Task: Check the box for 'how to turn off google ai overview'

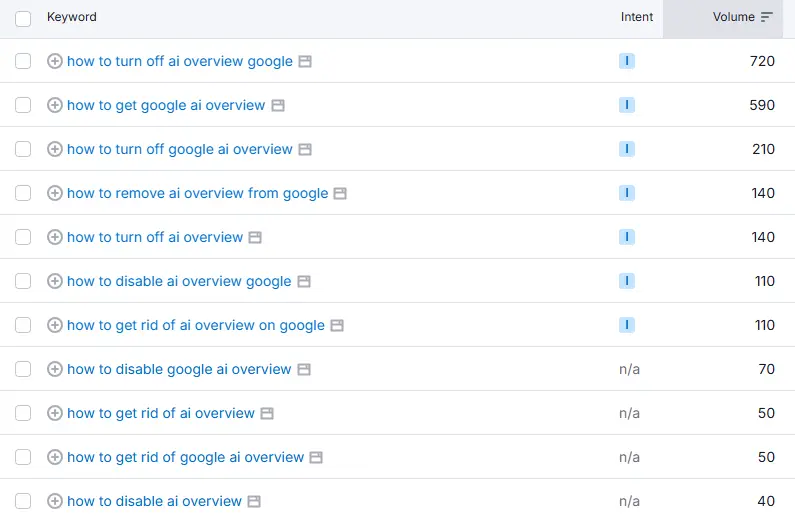Action: 23,150
